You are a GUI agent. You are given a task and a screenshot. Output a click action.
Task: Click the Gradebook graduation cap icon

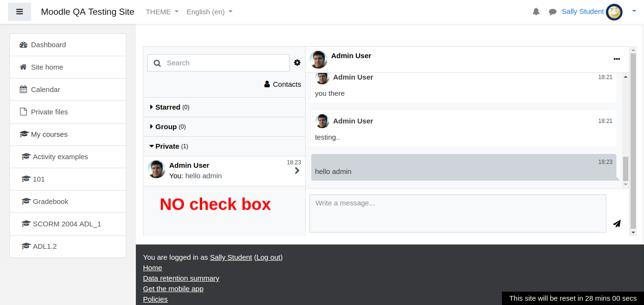[x=26, y=202]
